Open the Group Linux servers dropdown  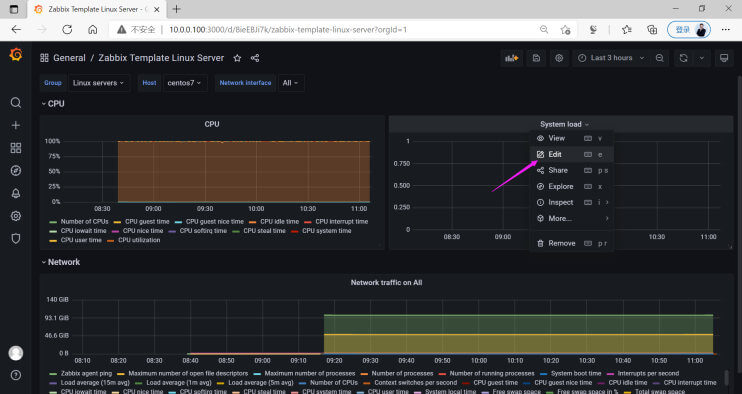(x=99, y=83)
